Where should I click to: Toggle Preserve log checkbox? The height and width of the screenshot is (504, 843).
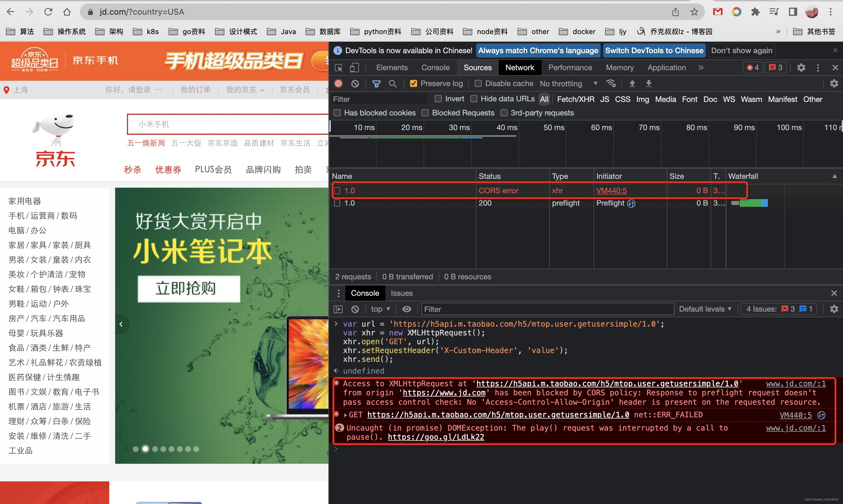point(413,83)
